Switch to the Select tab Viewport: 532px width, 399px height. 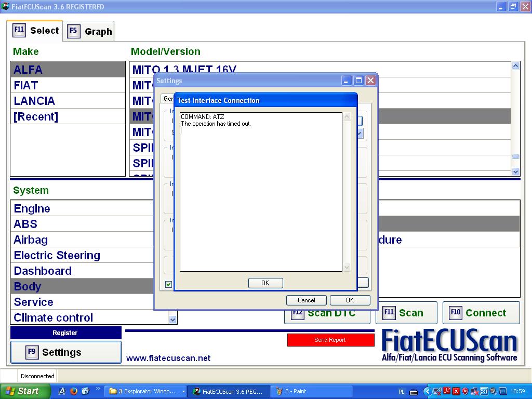(35, 31)
